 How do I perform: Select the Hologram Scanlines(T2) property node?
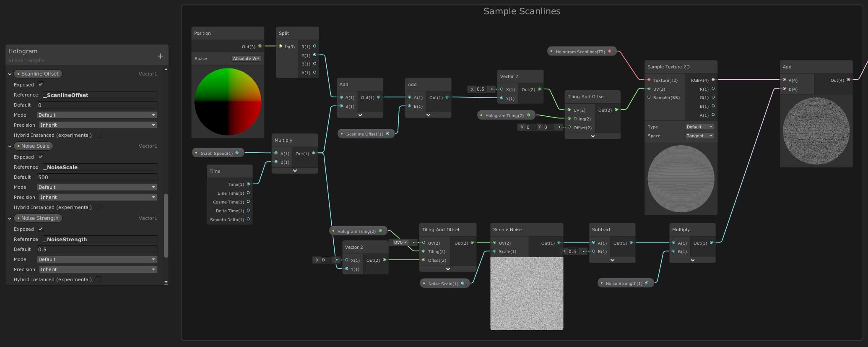[580, 52]
